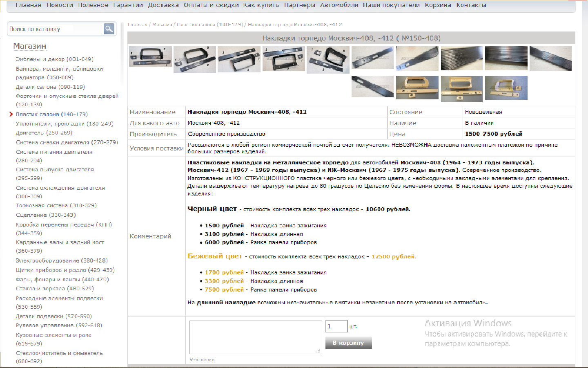Select category Сцепление (330-343)
The height and width of the screenshot is (368, 588).
point(46,215)
